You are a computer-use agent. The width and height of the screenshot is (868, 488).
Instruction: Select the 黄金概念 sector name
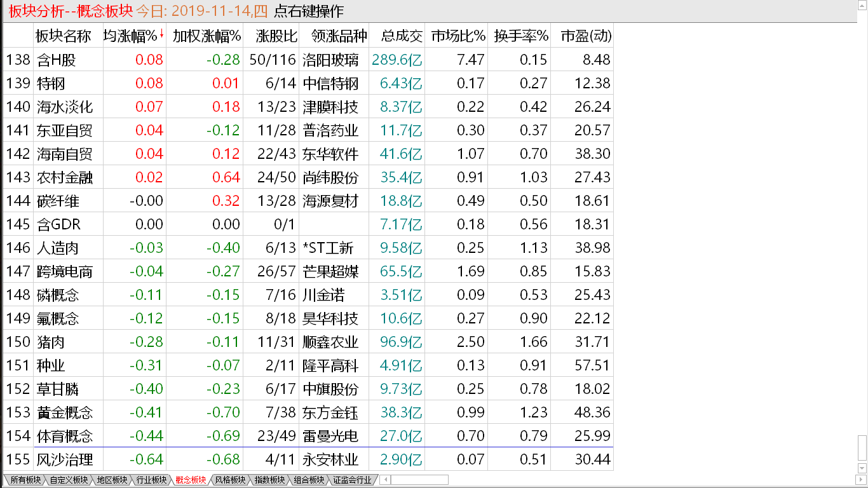(x=65, y=412)
